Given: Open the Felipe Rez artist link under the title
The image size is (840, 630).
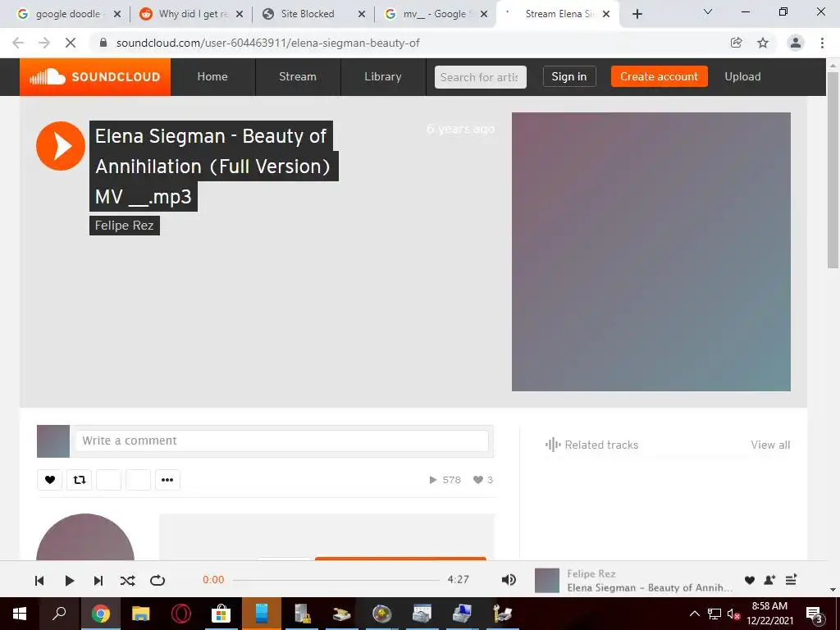Looking at the screenshot, I should pyautogui.click(x=125, y=226).
